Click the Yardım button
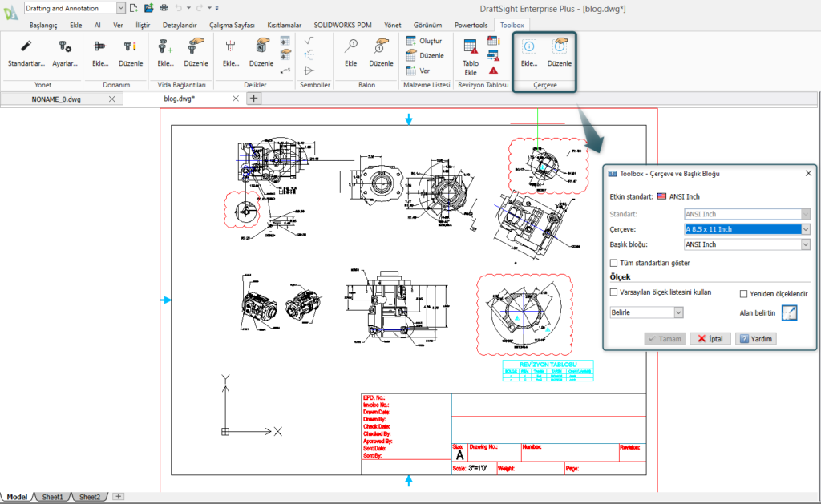 click(755, 339)
